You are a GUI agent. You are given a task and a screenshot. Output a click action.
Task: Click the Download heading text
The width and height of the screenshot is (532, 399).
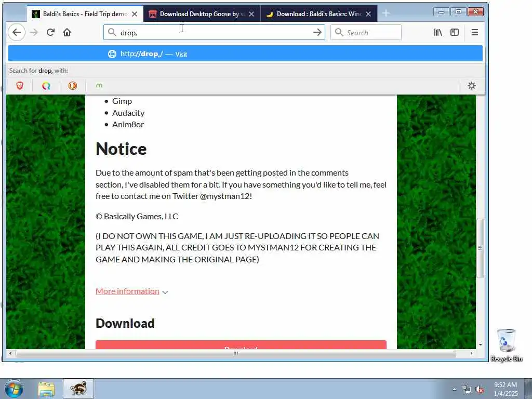tap(125, 323)
